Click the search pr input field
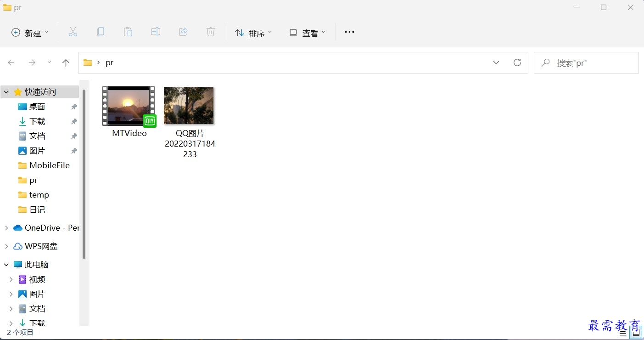Screen dimensions: 644x340 586,62
